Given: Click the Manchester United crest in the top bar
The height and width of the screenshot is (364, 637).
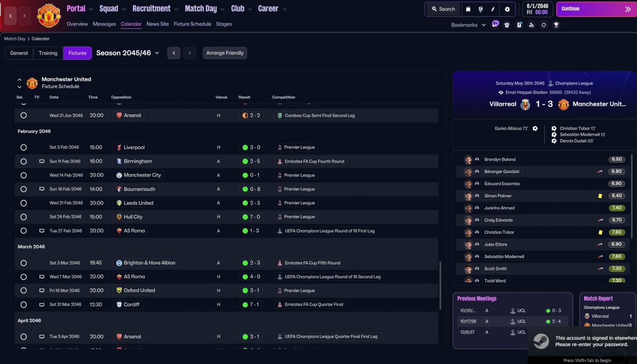Looking at the screenshot, I should point(49,15).
